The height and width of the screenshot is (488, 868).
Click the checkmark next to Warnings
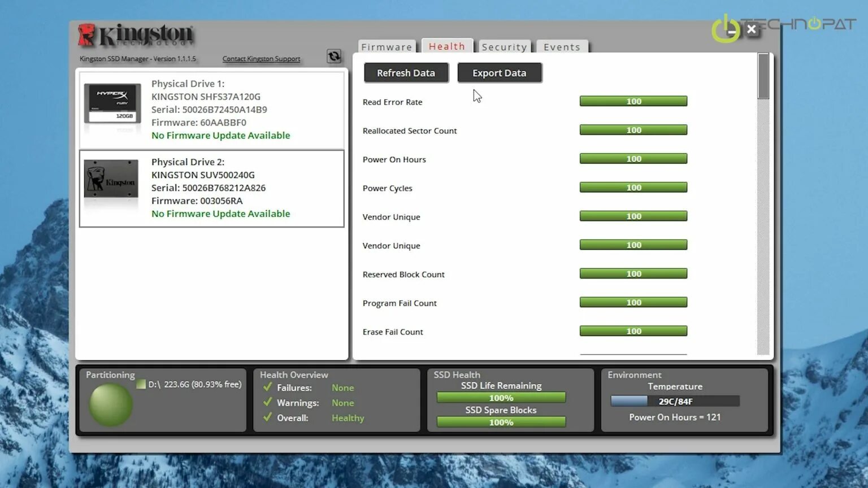267,403
